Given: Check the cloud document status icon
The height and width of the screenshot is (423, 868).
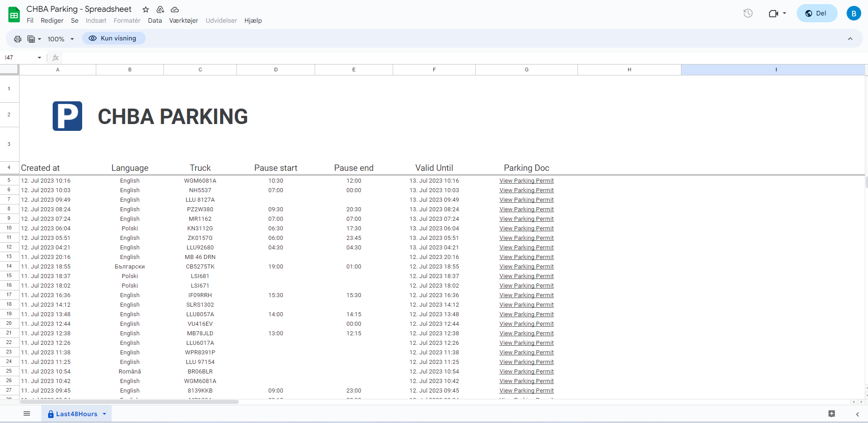Looking at the screenshot, I should coord(175,10).
